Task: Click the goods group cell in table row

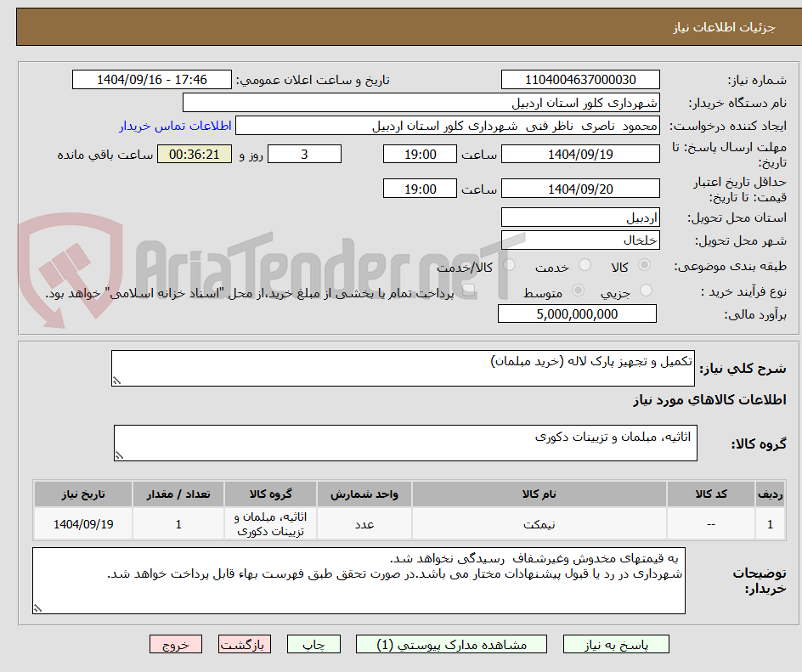Action: tap(270, 524)
